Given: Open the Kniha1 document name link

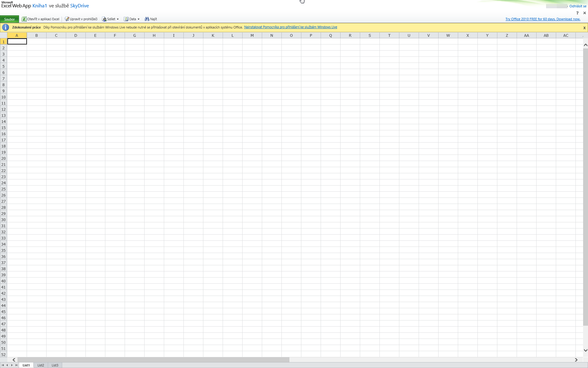Looking at the screenshot, I should 40,6.
